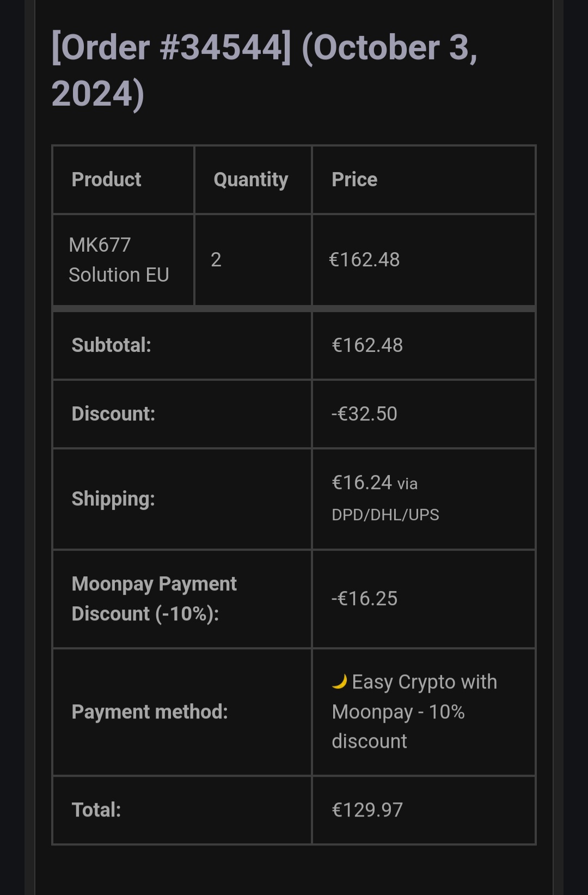The image size is (588, 895).
Task: Click the DPD/DHL/UPS carrier text
Action: pos(385,515)
